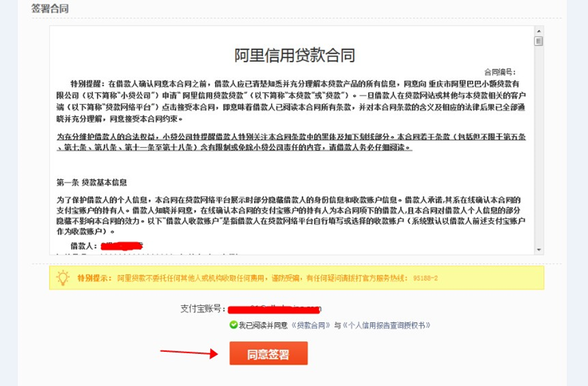This screenshot has height=386, width=588.
Task: Open the 《贷款合同》 link
Action: point(311,325)
